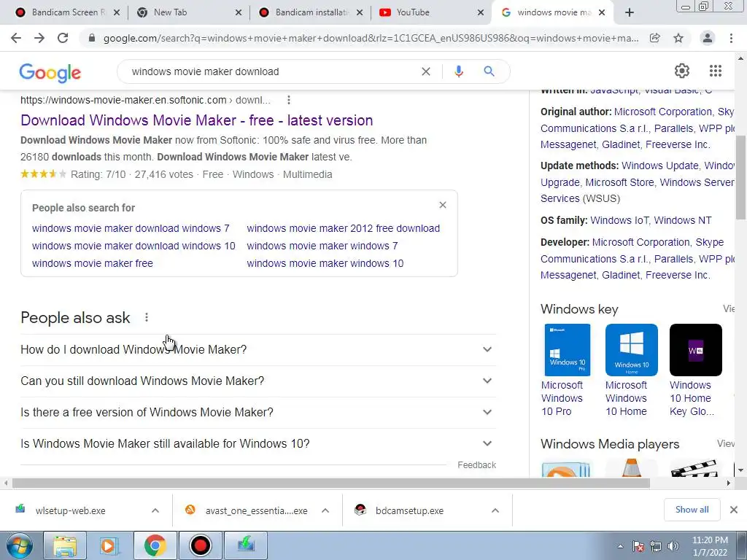Launch Windows Media Player from taskbar
This screenshot has height=560, width=747.
[x=109, y=545]
